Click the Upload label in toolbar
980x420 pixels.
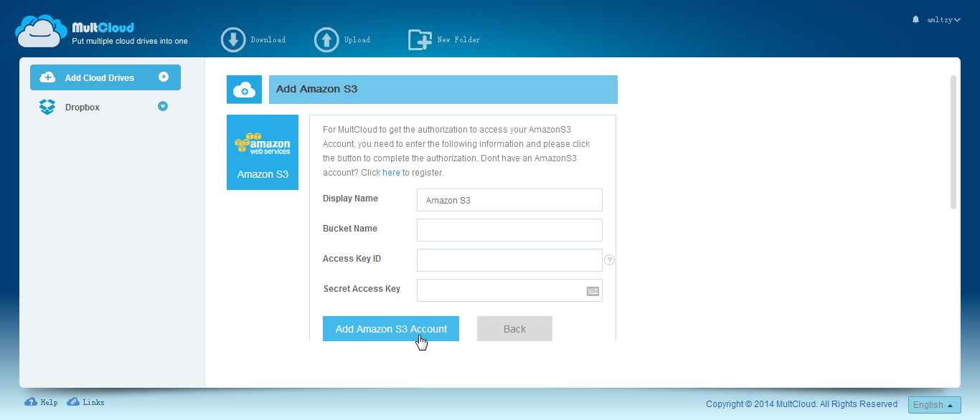tap(357, 40)
